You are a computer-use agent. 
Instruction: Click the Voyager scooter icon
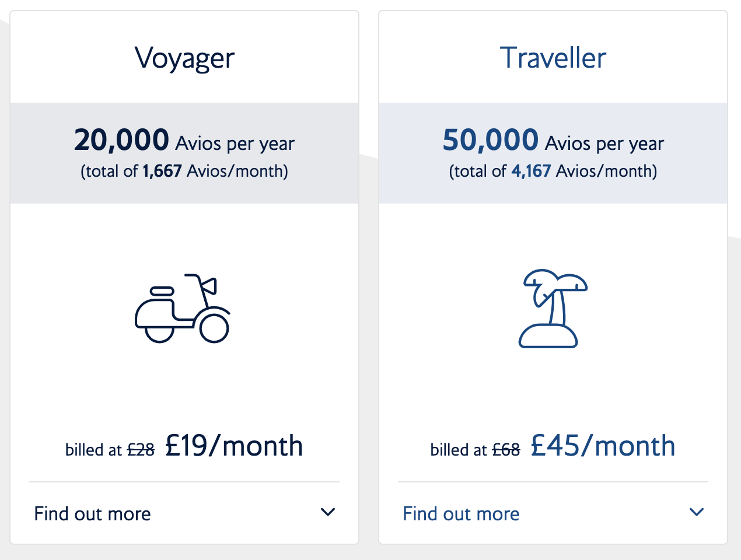183,308
